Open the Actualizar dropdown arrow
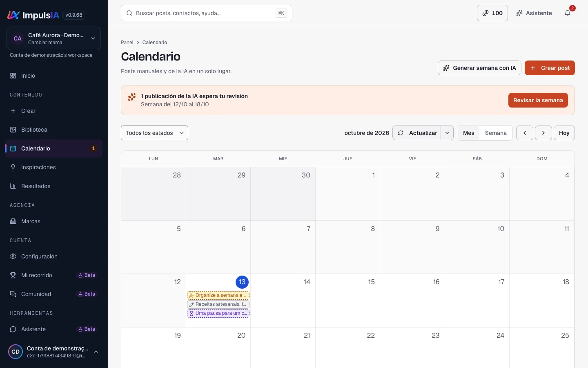The width and height of the screenshot is (588, 368). point(447,133)
